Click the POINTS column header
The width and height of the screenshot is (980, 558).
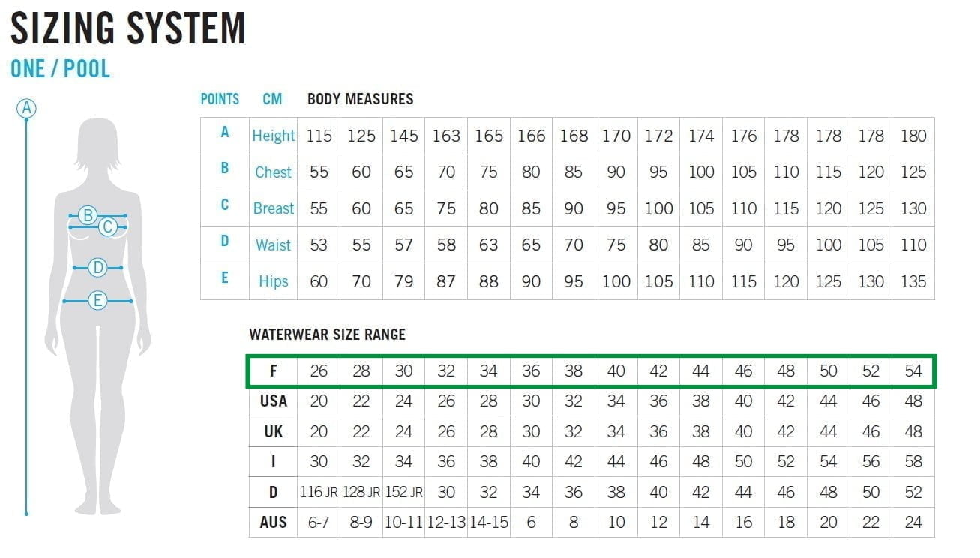220,99
